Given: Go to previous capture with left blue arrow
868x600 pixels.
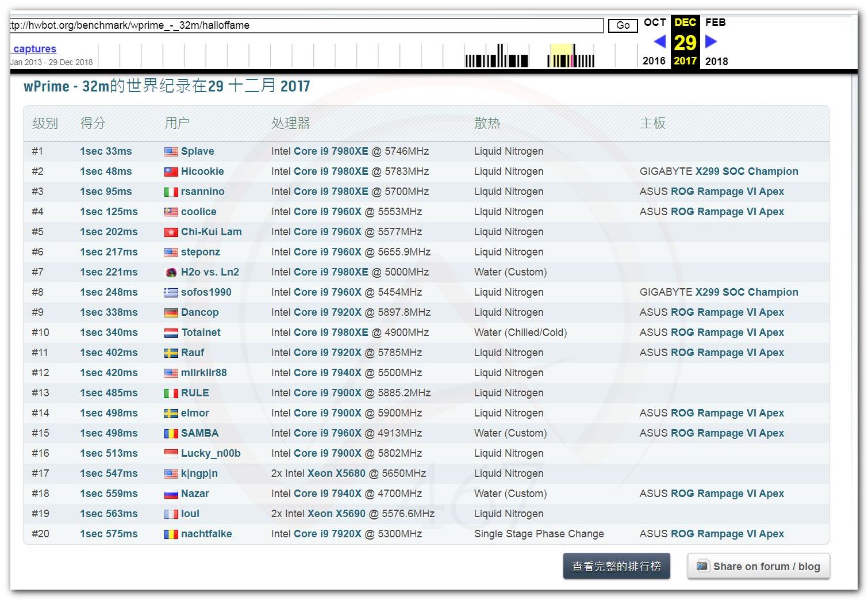Looking at the screenshot, I should [x=660, y=41].
